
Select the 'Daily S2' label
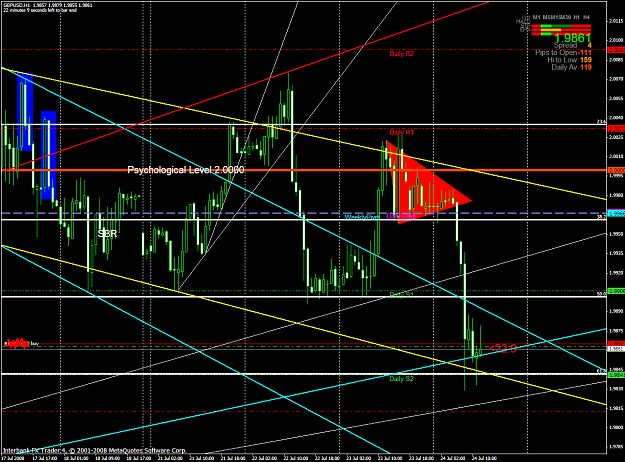tap(401, 379)
